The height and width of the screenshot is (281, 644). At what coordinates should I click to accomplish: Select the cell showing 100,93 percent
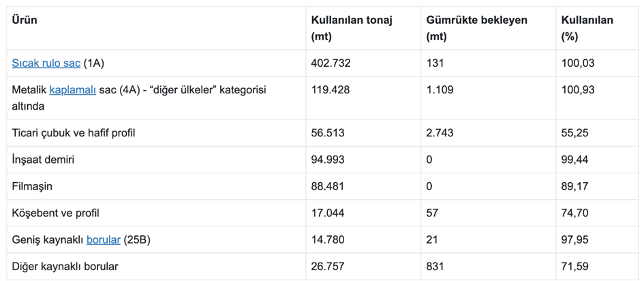577,89
